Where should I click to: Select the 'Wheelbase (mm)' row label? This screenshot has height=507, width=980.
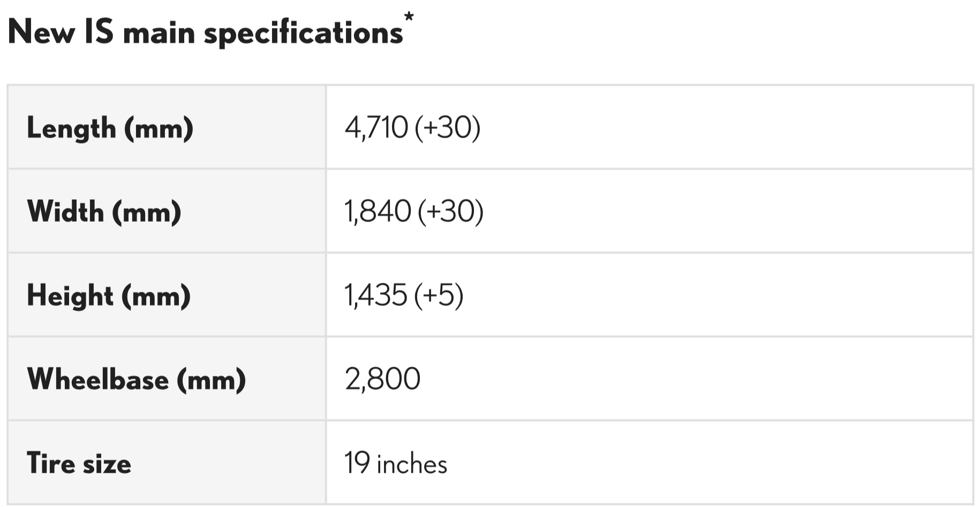(x=136, y=380)
